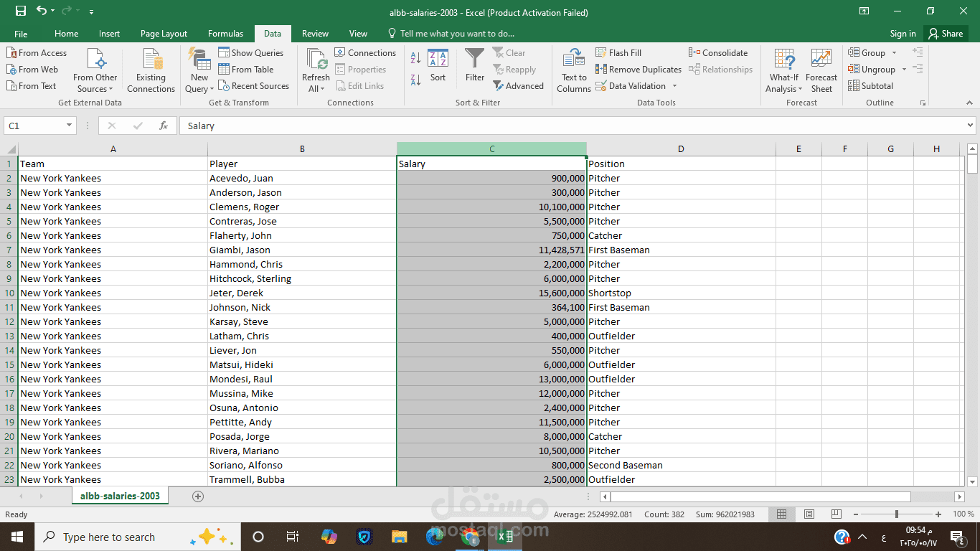Click the 100% zoom level
The width and height of the screenshot is (980, 551).
(x=963, y=514)
